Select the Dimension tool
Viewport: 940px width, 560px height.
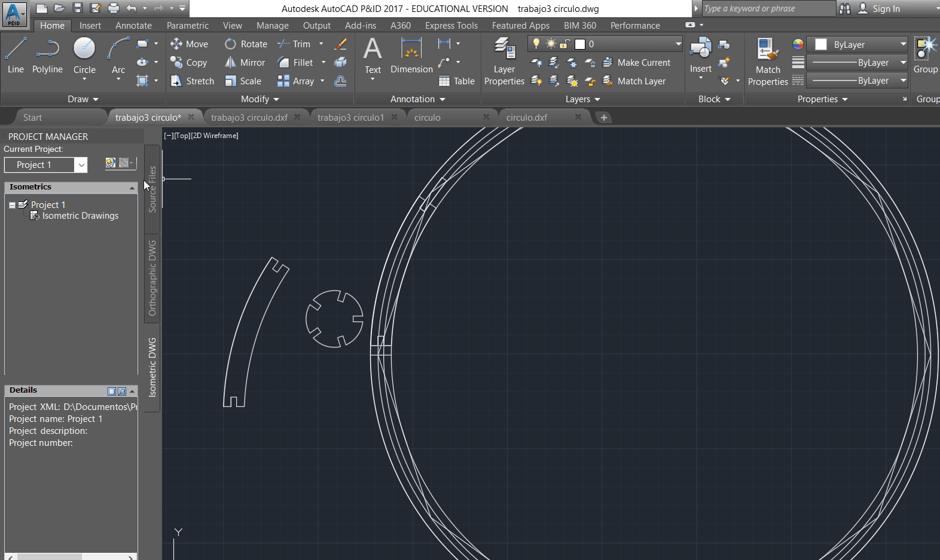point(411,56)
